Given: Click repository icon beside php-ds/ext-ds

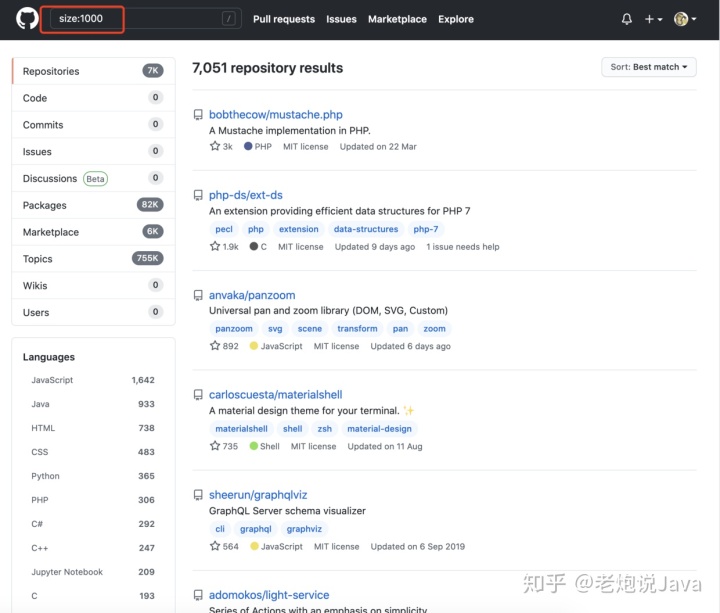Looking at the screenshot, I should point(198,195).
